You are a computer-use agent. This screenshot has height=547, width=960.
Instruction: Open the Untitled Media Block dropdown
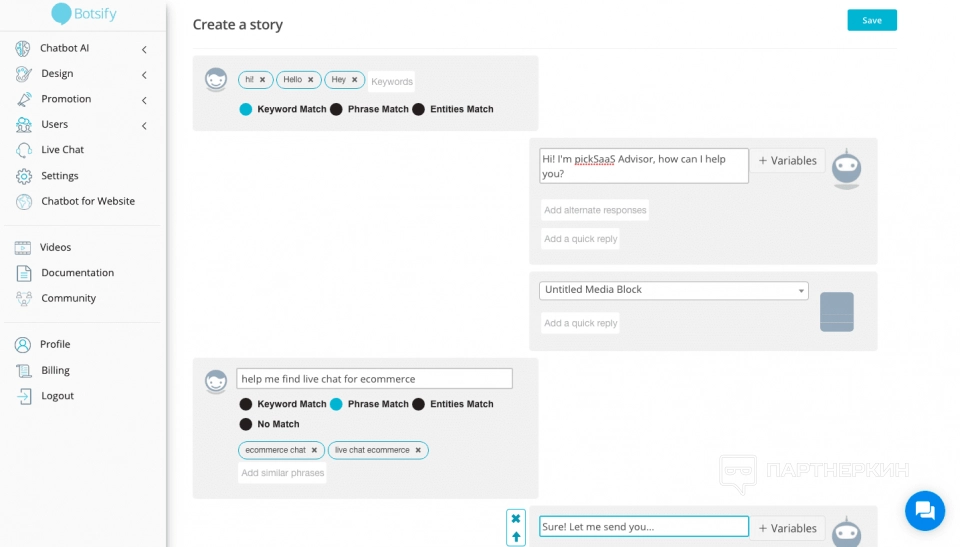673,290
